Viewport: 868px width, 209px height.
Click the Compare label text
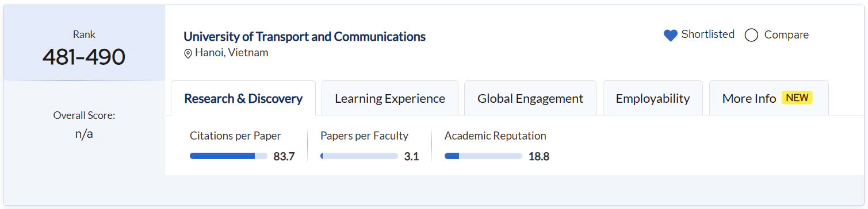(x=786, y=35)
